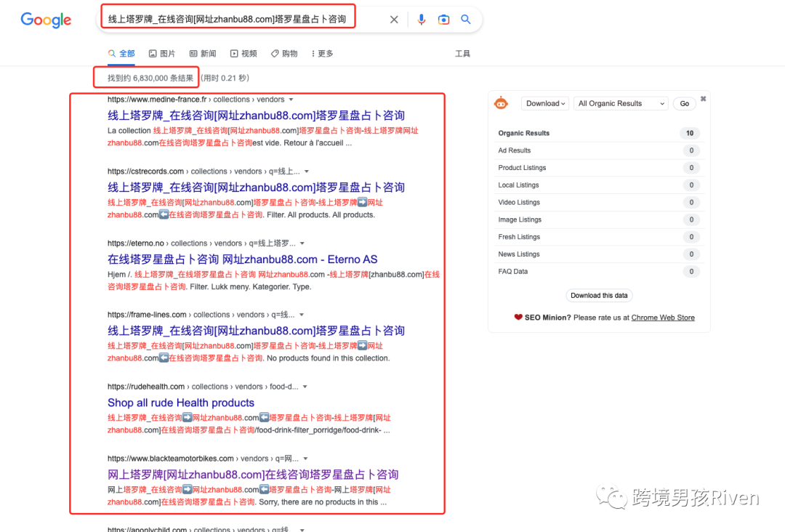
Task: Click the heart icon beside SEO Minion
Action: (518, 318)
